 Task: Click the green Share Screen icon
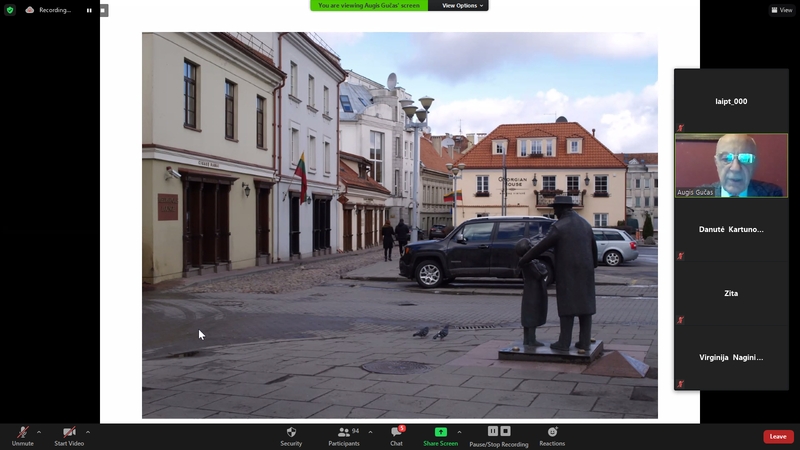pyautogui.click(x=440, y=432)
